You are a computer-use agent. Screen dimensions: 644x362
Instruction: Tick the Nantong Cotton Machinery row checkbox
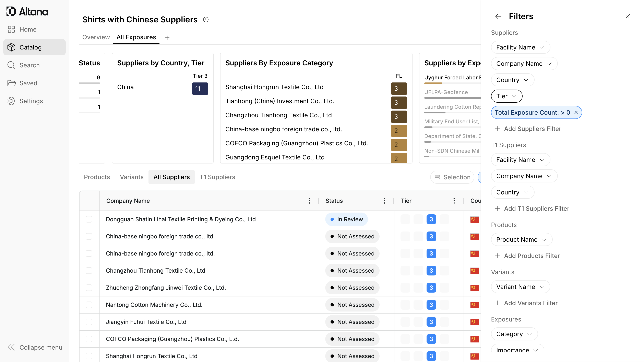click(89, 305)
